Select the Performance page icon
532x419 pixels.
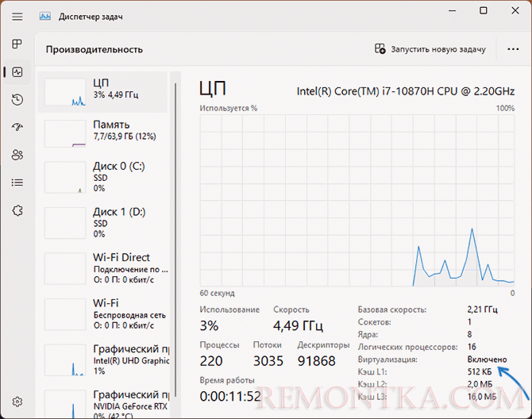17,72
